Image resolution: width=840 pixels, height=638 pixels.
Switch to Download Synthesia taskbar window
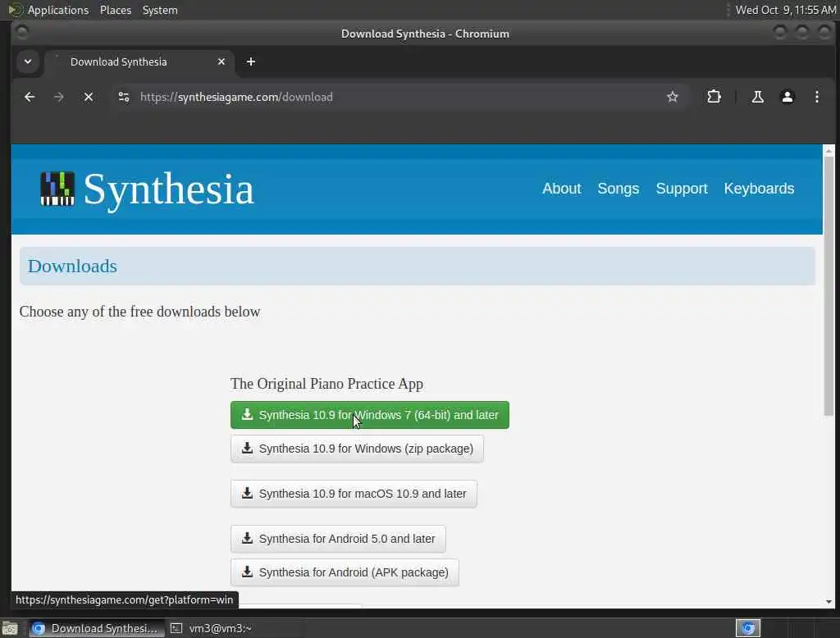97,628
